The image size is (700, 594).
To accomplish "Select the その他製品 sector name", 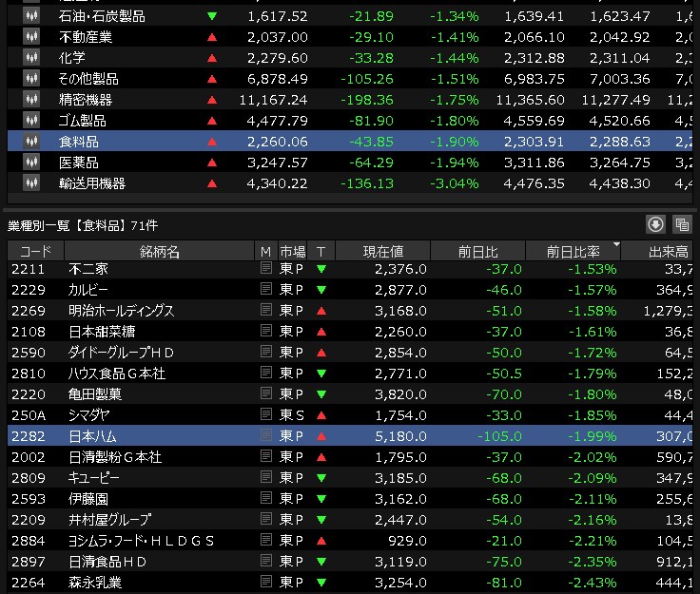I will pyautogui.click(x=88, y=79).
